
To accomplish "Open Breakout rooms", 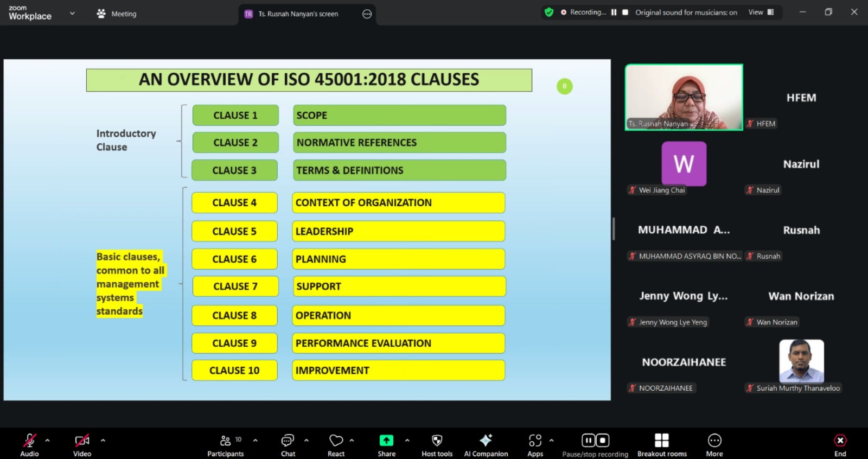I will [661, 445].
